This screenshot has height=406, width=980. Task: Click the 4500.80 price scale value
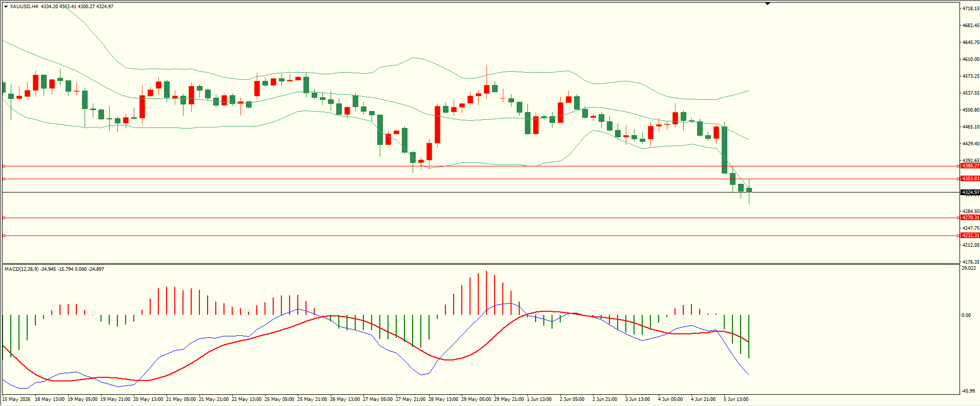click(971, 110)
